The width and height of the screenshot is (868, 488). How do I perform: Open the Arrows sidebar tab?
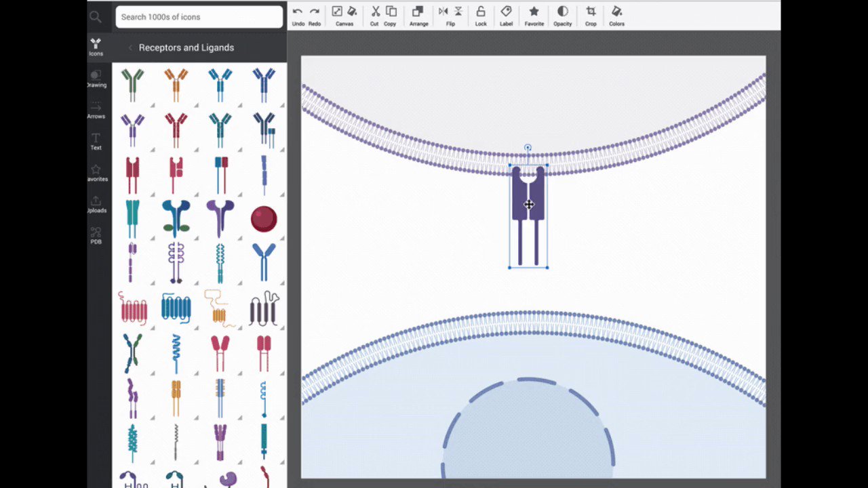tap(96, 110)
